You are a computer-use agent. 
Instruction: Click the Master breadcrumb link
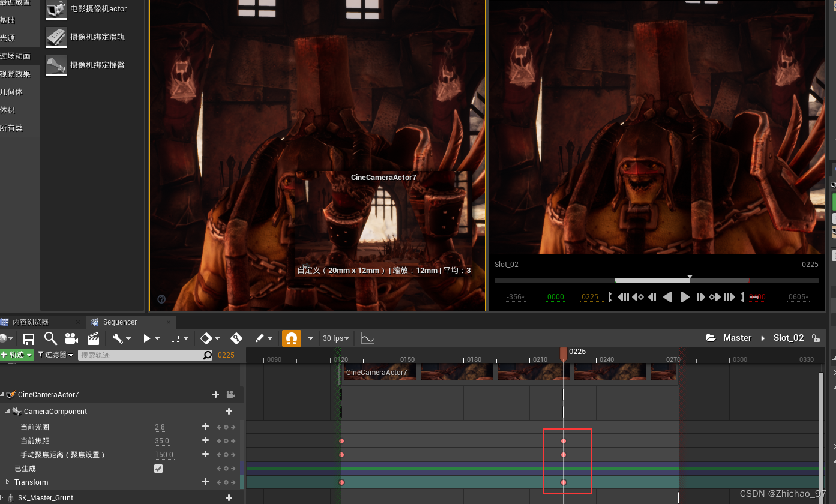(x=737, y=338)
